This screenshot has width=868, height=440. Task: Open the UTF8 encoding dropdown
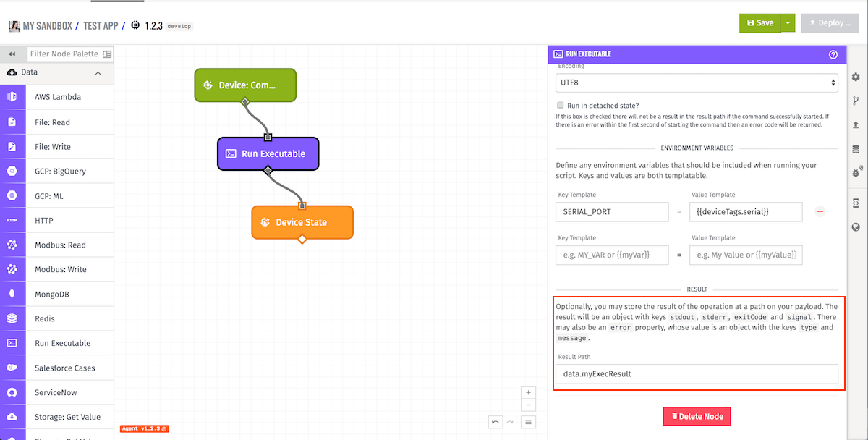(x=697, y=82)
